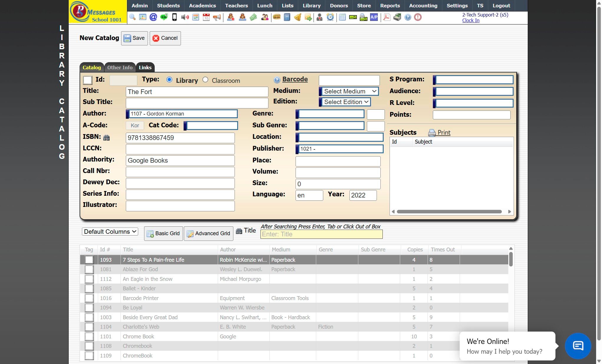
Task: Open the Reports menu
Action: (x=390, y=6)
